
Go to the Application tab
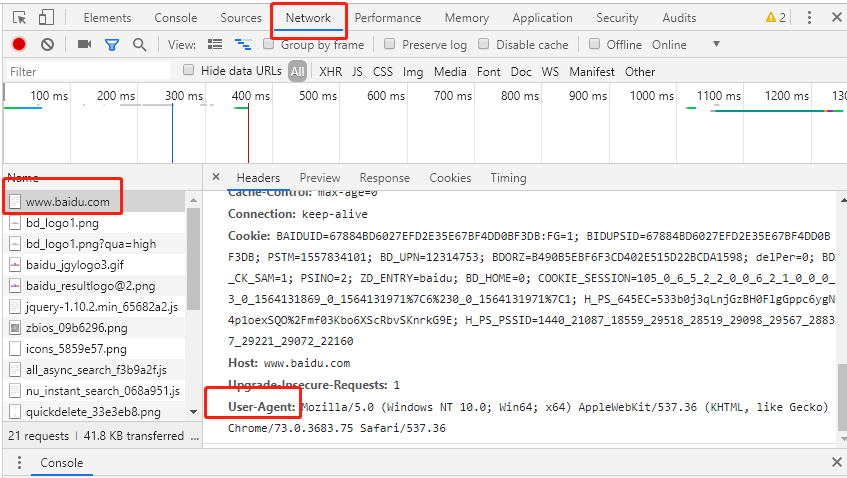(x=542, y=18)
